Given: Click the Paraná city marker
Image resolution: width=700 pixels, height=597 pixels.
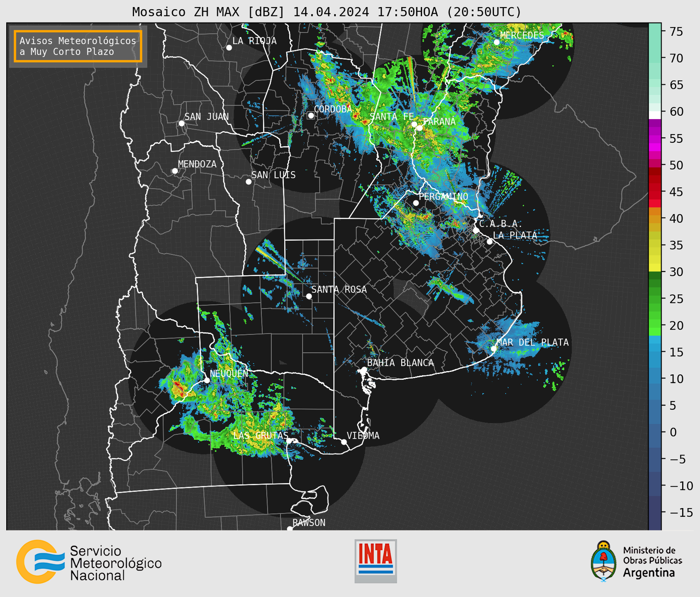Looking at the screenshot, I should [x=420, y=128].
